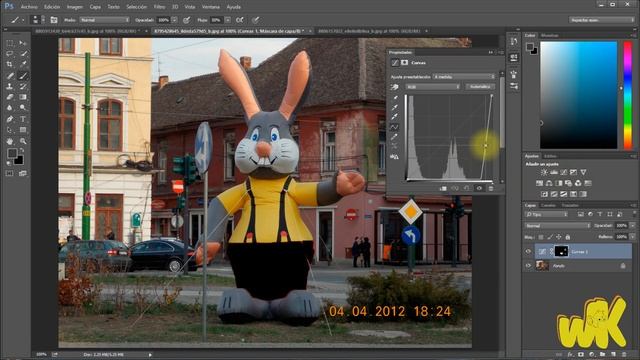The width and height of the screenshot is (640, 360).
Task: Open the Ajuste preestablecido dropdown
Action: [464, 76]
